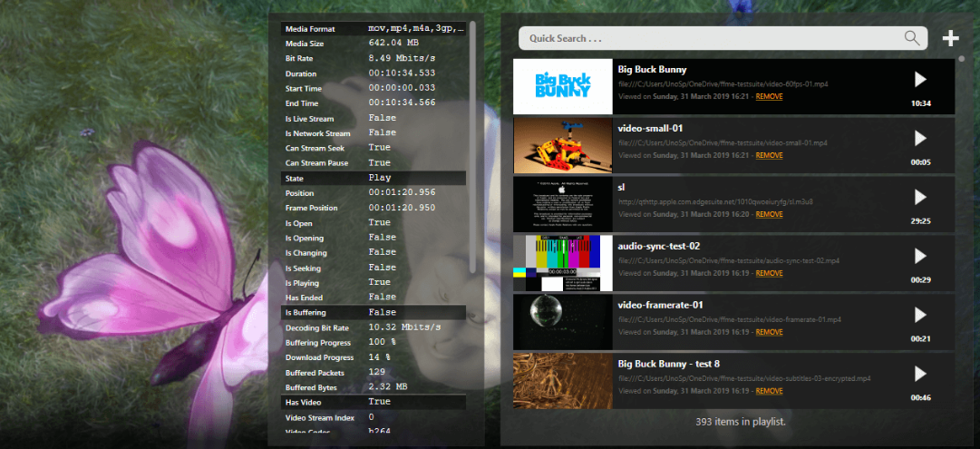Click the properties panel vertical scrollbar
Viewport: 980px width, 449px height.
(x=472, y=145)
